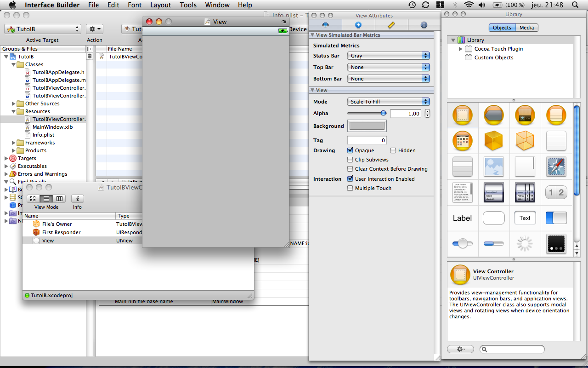Select the Page Control library item

point(556,244)
